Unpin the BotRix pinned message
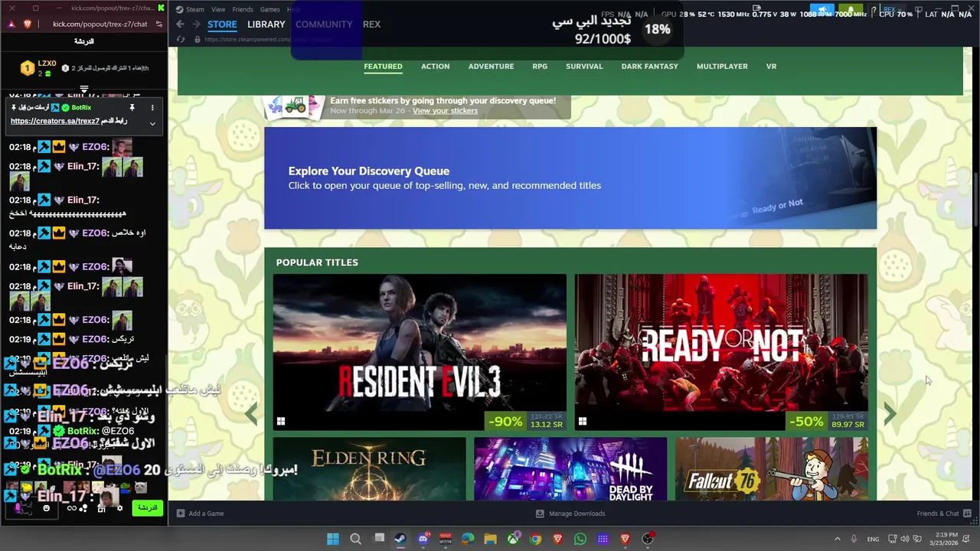Image resolution: width=980 pixels, height=551 pixels. [132, 108]
